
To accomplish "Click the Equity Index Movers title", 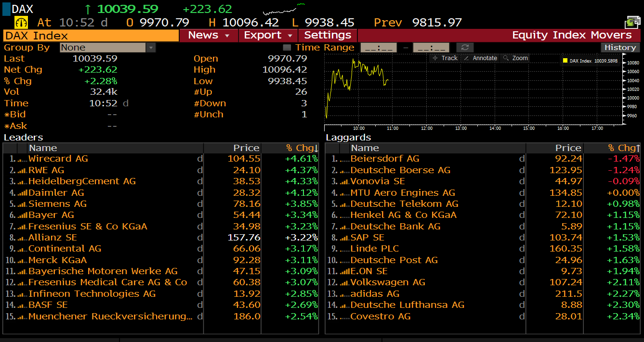I will click(x=572, y=35).
